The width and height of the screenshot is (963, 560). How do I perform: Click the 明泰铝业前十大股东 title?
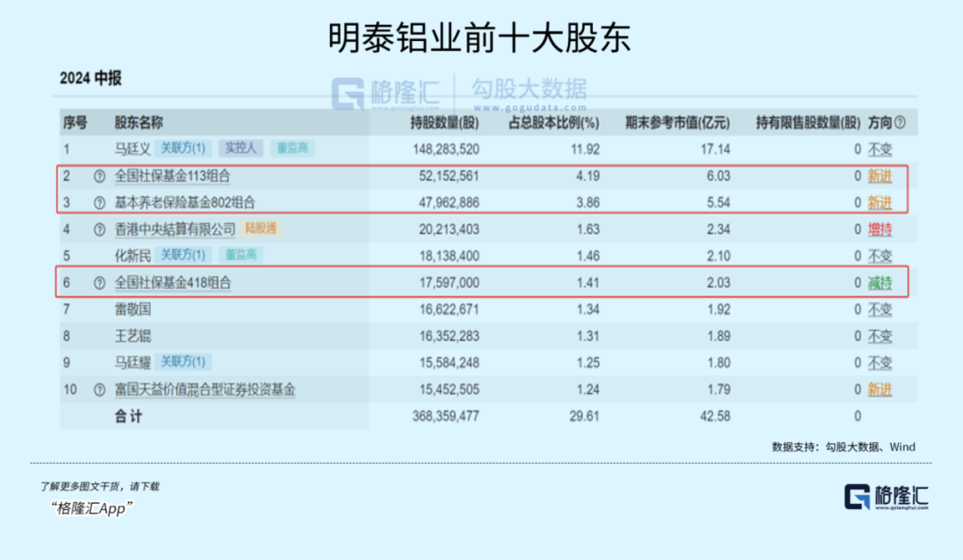480,38
